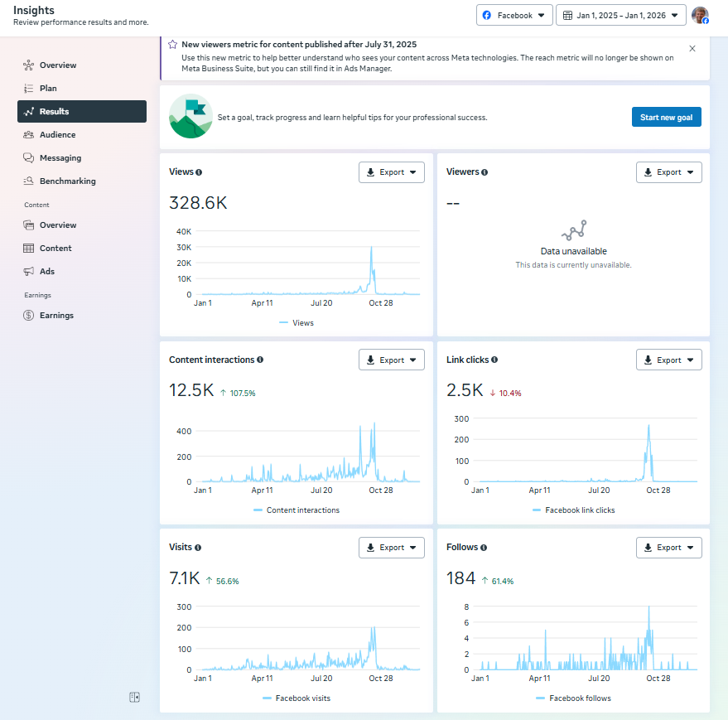Click the info icon beside Viewers
This screenshot has height=720, width=728.
click(485, 172)
